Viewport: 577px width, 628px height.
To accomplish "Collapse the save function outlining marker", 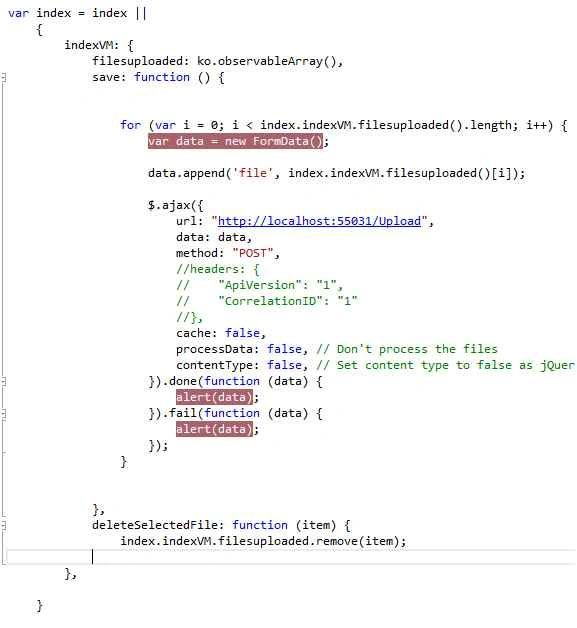I will [x=3, y=77].
